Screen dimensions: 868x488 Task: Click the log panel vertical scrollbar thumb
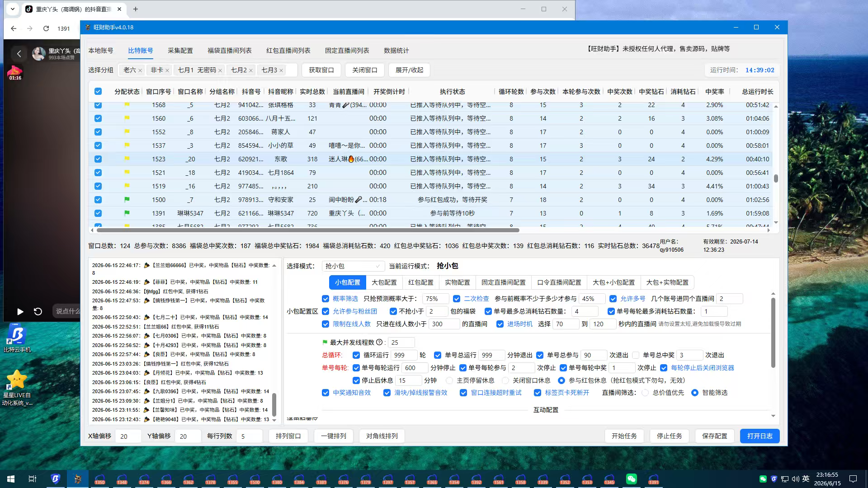coord(274,404)
